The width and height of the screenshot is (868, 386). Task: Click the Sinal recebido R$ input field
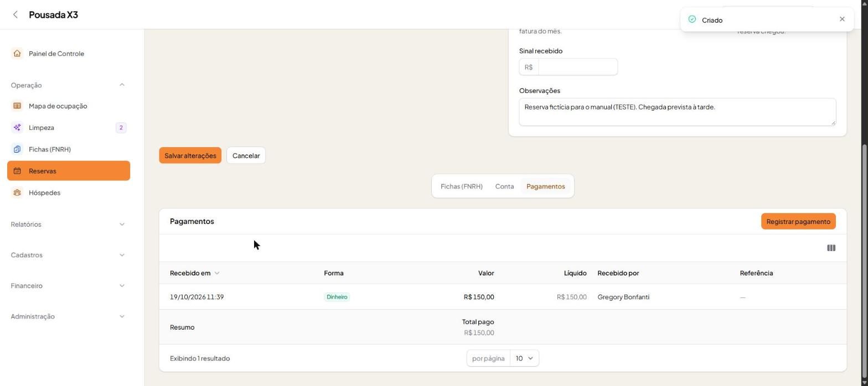577,67
